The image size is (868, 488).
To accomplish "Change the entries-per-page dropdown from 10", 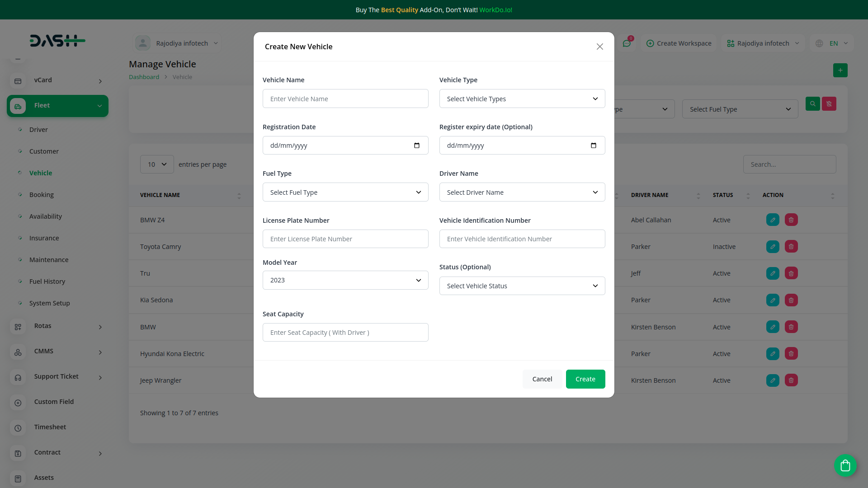I will [157, 164].
